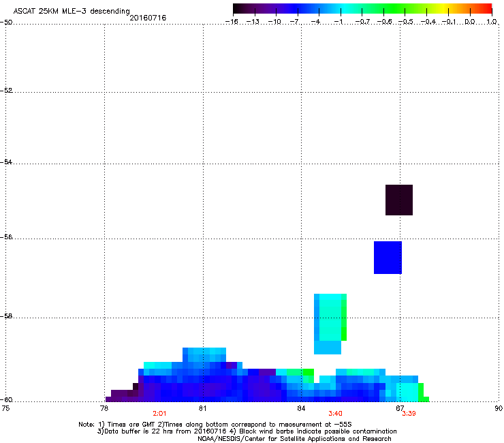Click the colorbar label "-0.1"
Viewport: 504px width, 443px height.
(x=449, y=22)
